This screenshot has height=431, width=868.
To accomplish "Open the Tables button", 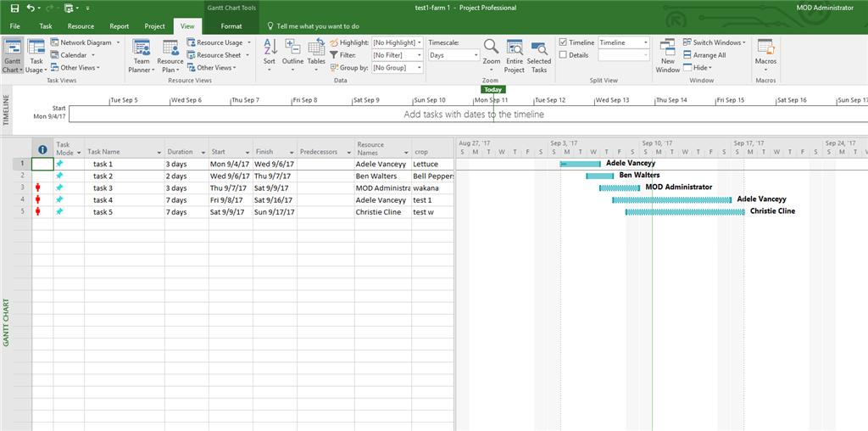I will [317, 57].
